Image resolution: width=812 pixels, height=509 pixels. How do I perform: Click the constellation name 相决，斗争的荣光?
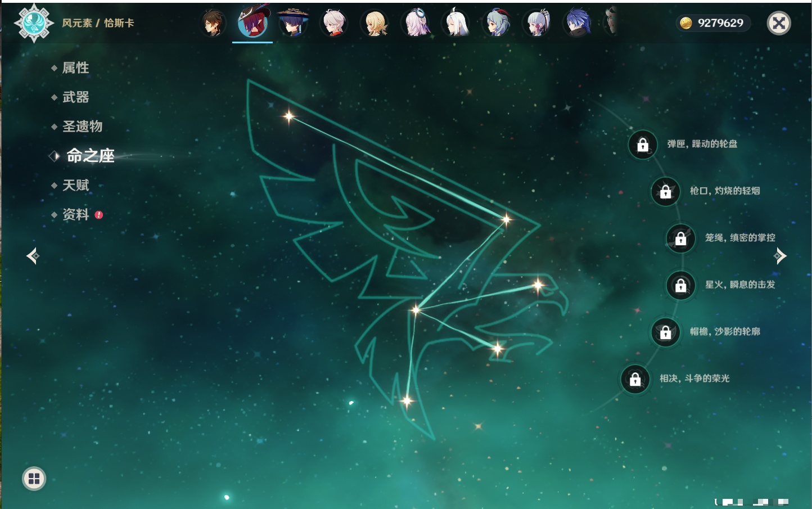click(694, 379)
